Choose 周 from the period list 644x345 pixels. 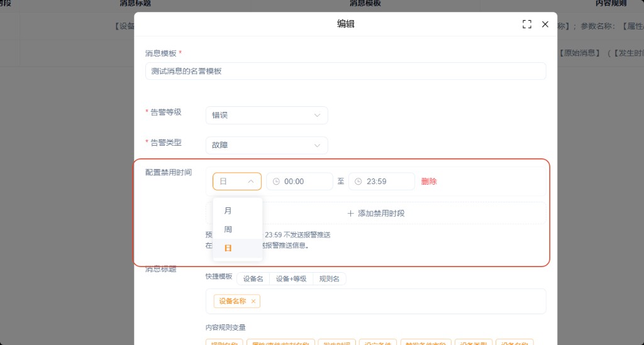pos(237,229)
